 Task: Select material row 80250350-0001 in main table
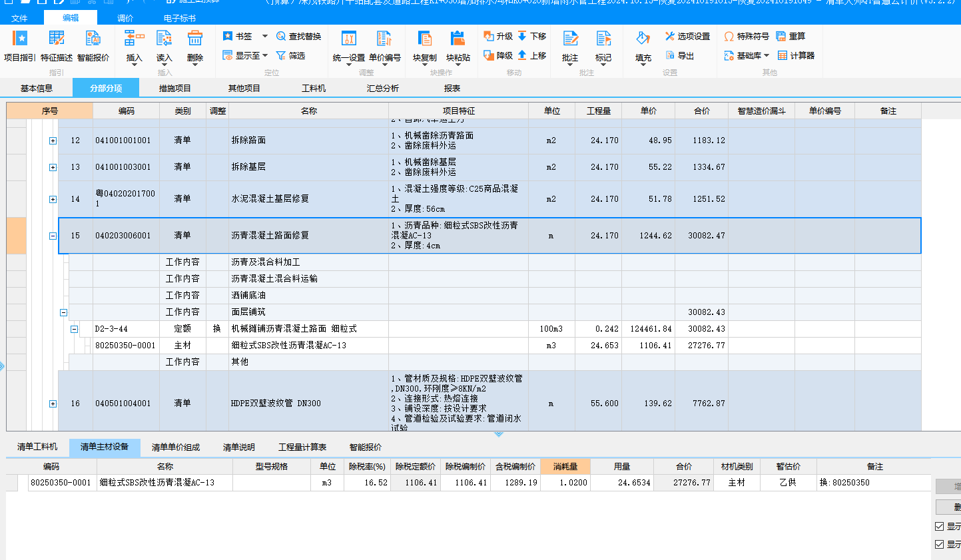click(495, 346)
